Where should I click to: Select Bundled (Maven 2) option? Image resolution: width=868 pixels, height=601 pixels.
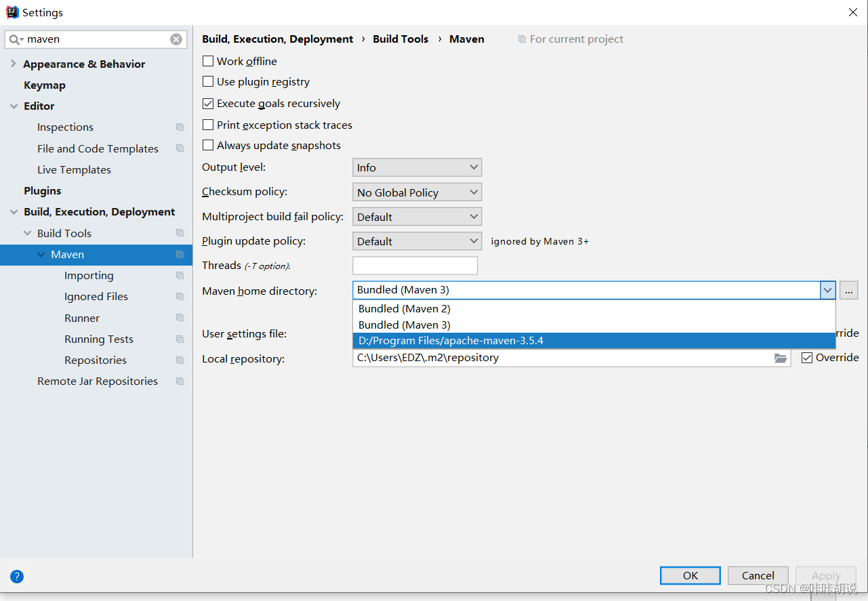click(594, 308)
